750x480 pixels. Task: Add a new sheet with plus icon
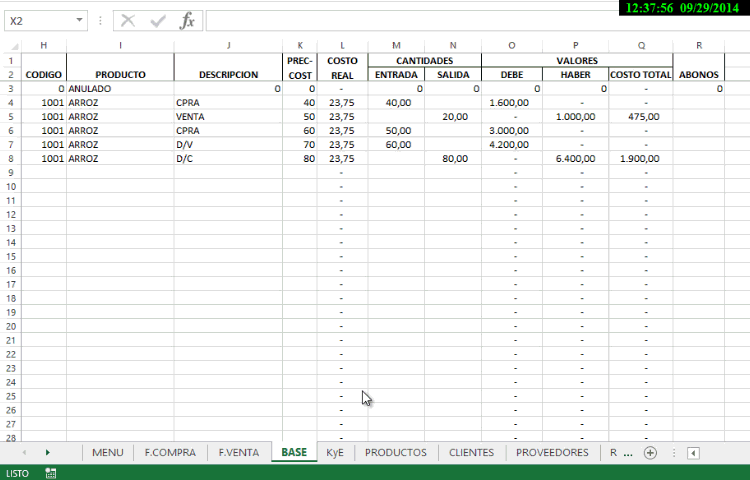tap(650, 453)
